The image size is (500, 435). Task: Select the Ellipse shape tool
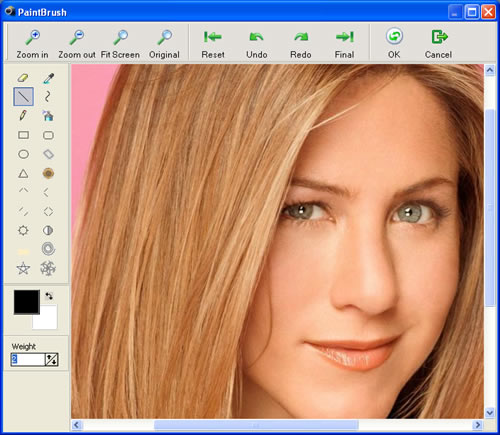23,154
